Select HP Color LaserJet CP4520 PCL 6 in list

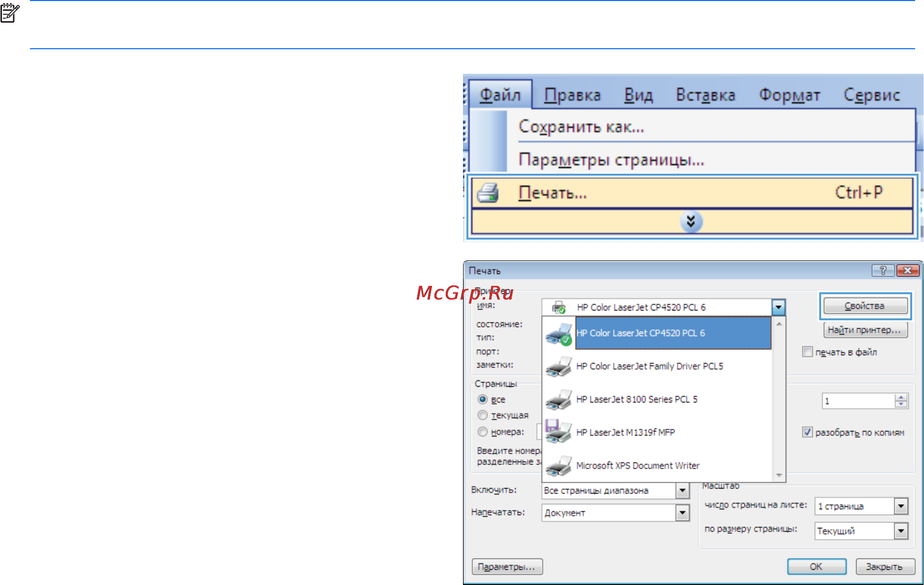click(x=673, y=333)
